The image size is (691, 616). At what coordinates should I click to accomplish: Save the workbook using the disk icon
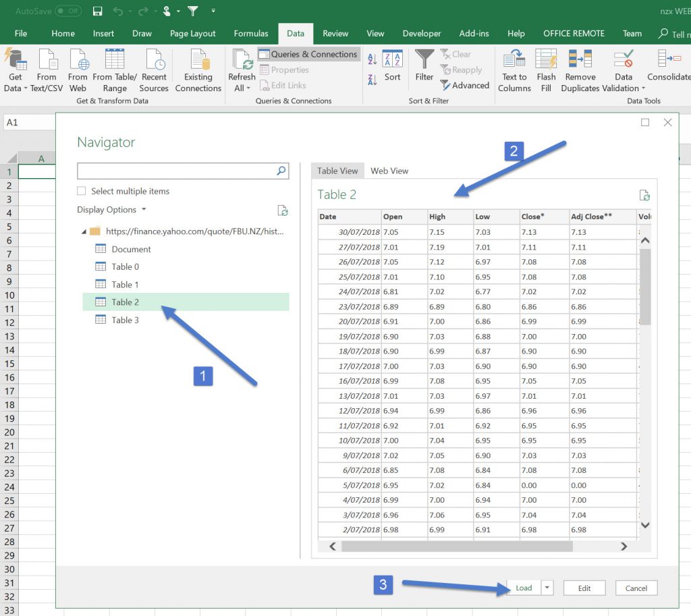tap(97, 11)
